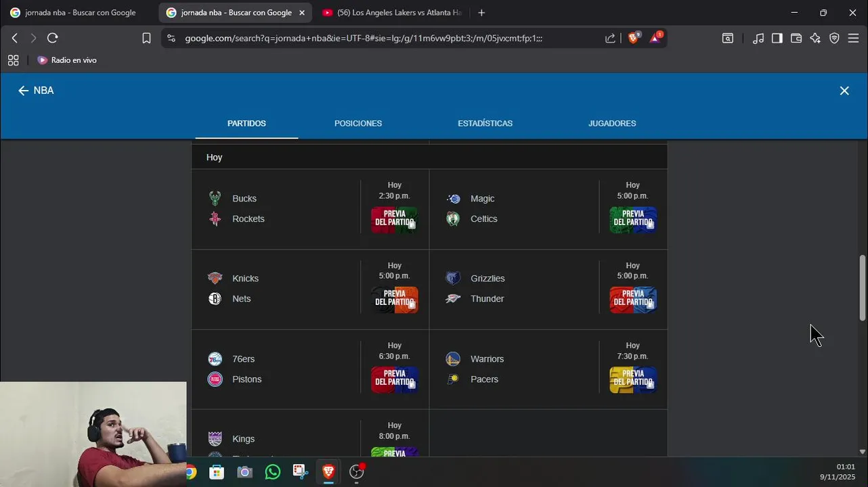The height and width of the screenshot is (487, 868).
Task: Click the Thunder team name
Action: click(487, 298)
